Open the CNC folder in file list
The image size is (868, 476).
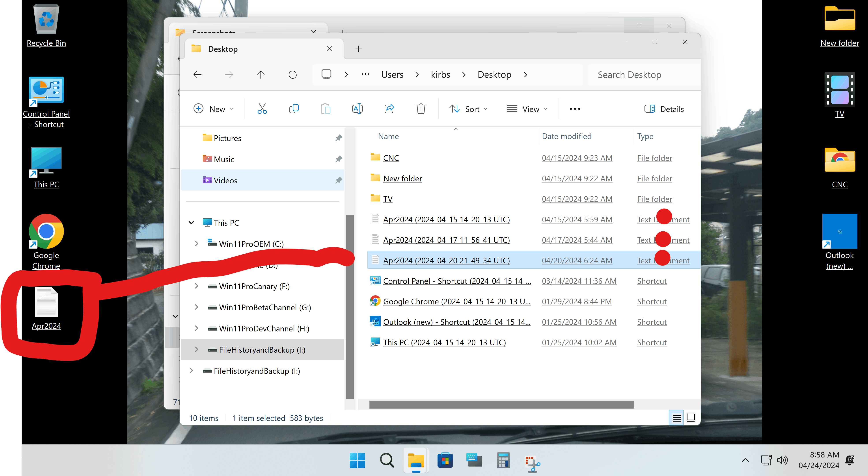click(391, 158)
